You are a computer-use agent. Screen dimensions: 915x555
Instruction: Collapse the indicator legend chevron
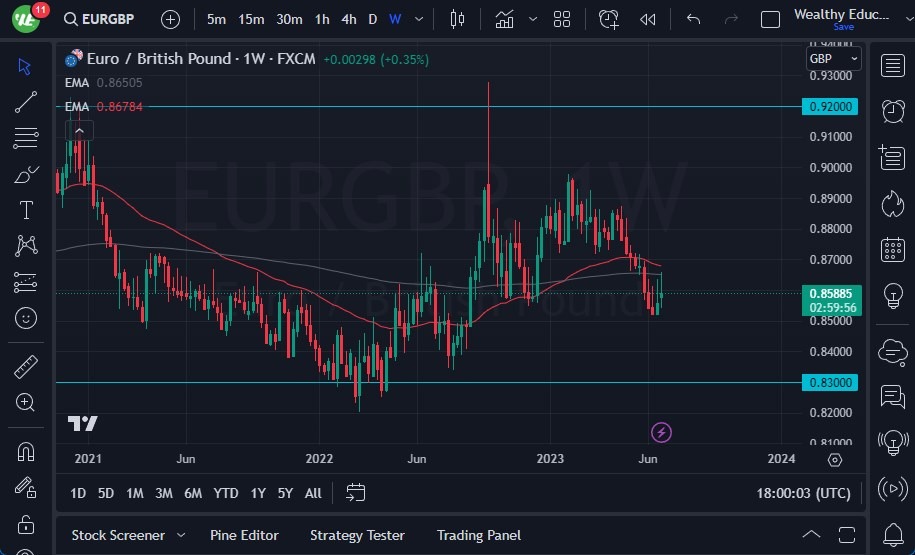[x=79, y=131]
